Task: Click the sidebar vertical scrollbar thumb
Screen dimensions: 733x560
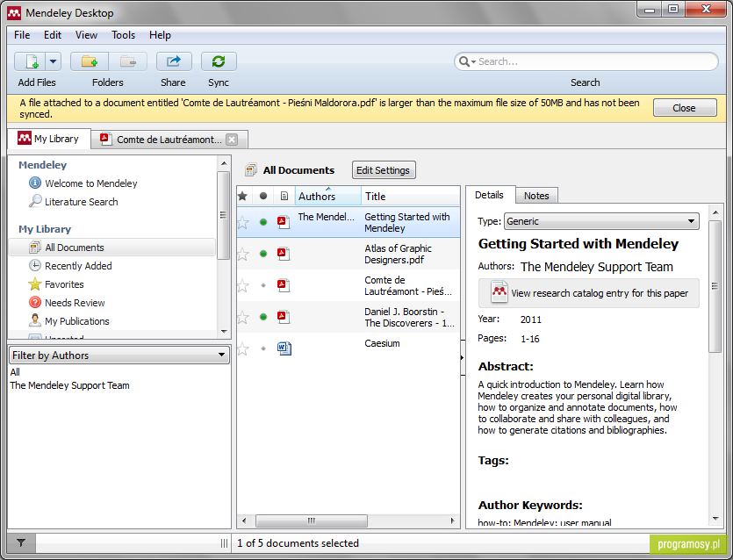Action: [224, 215]
